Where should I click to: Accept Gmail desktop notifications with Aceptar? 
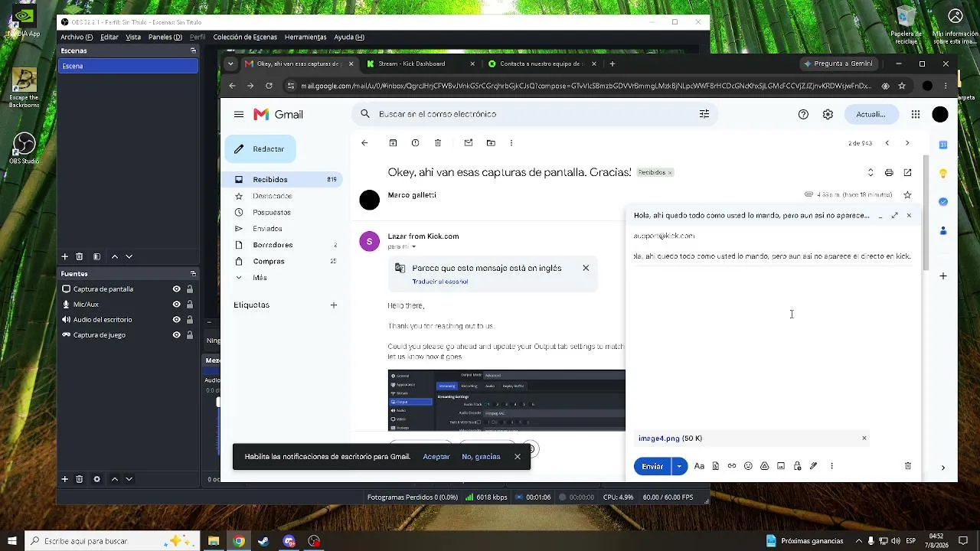click(436, 457)
